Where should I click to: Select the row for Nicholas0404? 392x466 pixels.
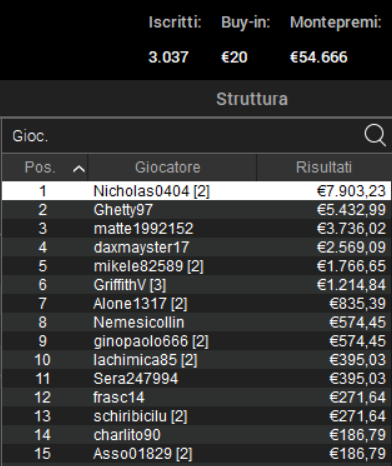coord(196,191)
